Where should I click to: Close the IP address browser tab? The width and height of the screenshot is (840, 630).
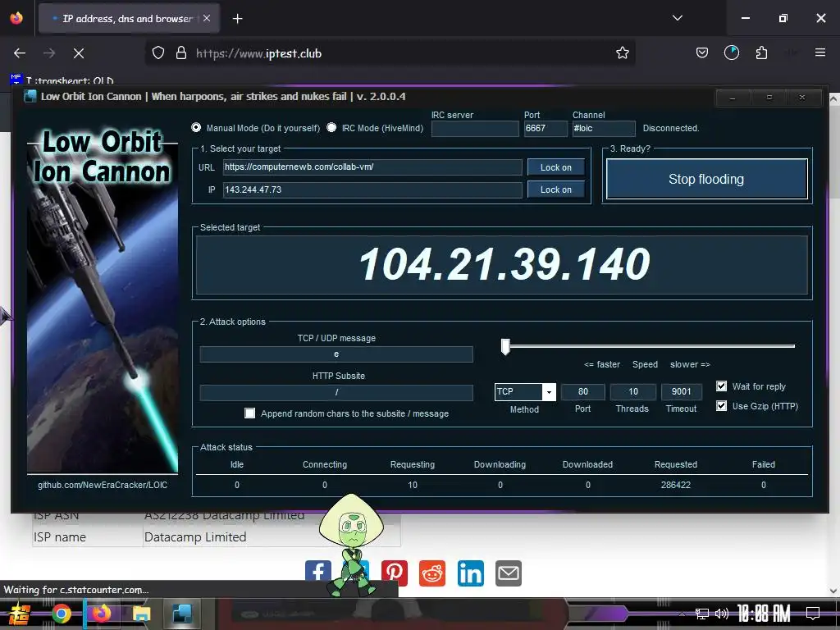point(207,18)
